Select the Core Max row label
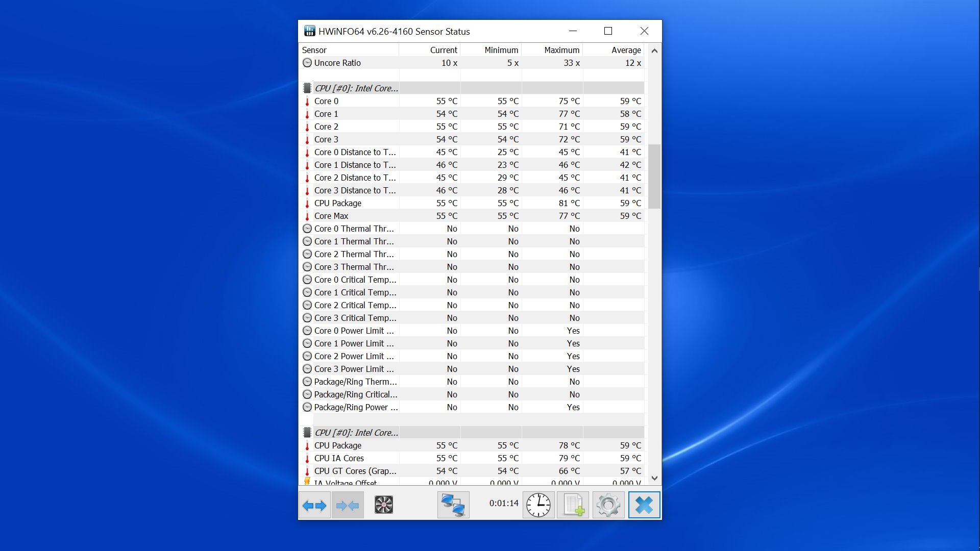This screenshot has height=551, width=980. (331, 216)
